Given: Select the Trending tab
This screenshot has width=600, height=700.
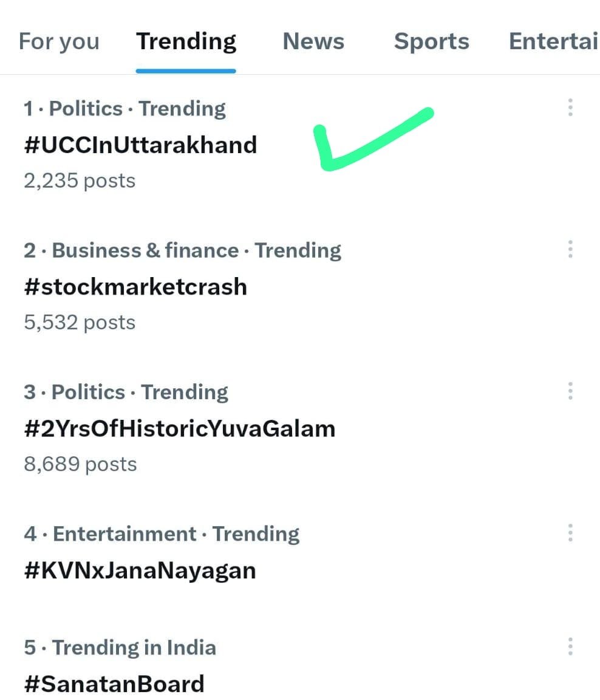Looking at the screenshot, I should tap(186, 41).
